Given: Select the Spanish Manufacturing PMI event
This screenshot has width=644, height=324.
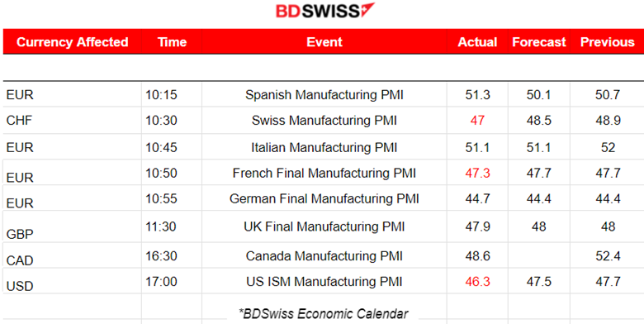Looking at the screenshot, I should pos(324,95).
